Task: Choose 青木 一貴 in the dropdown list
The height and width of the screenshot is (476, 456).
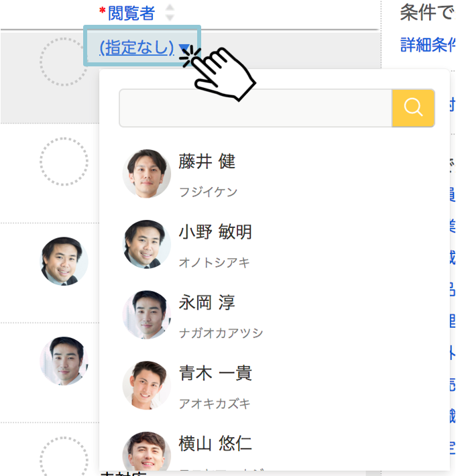Action: 274,385
